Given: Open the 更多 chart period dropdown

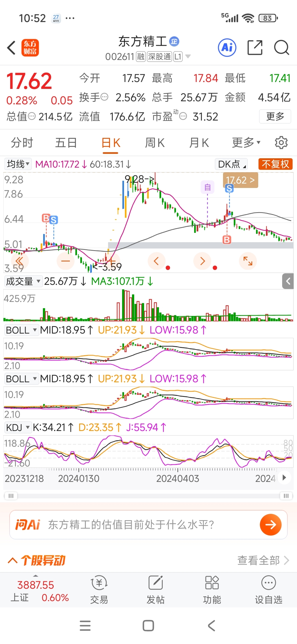Looking at the screenshot, I should pyautogui.click(x=246, y=143).
